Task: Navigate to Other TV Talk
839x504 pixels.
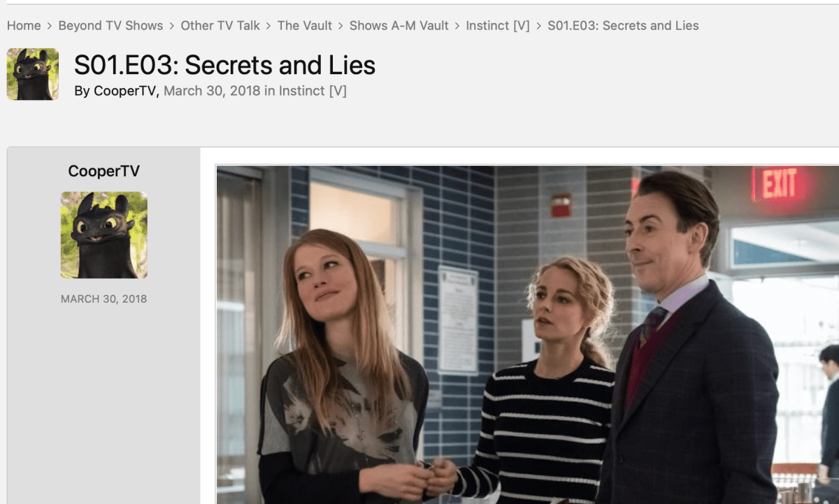Action: [x=220, y=26]
